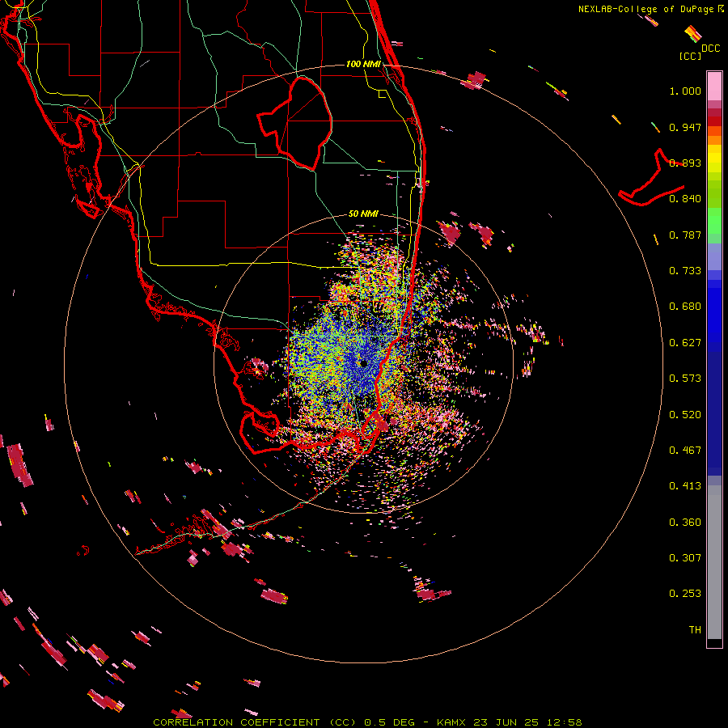This screenshot has width=728, height=728.
Task: Select the 0.413 scale value
Action: point(685,486)
